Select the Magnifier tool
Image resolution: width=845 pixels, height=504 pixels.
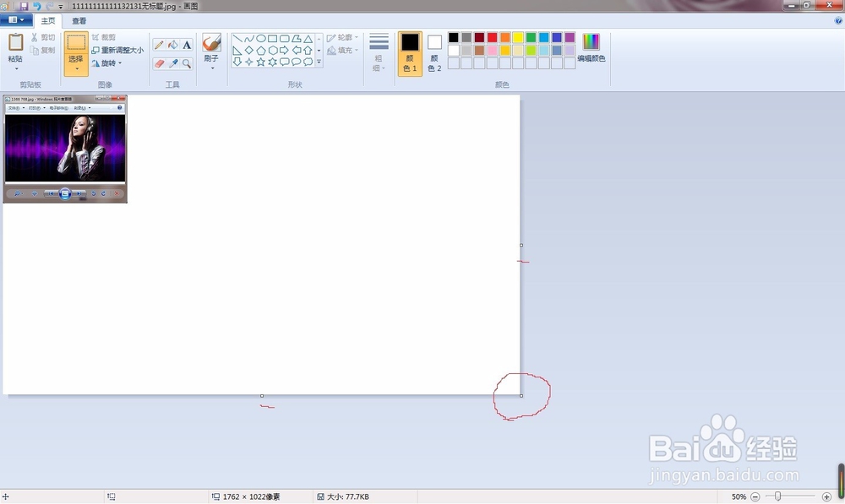tap(187, 63)
